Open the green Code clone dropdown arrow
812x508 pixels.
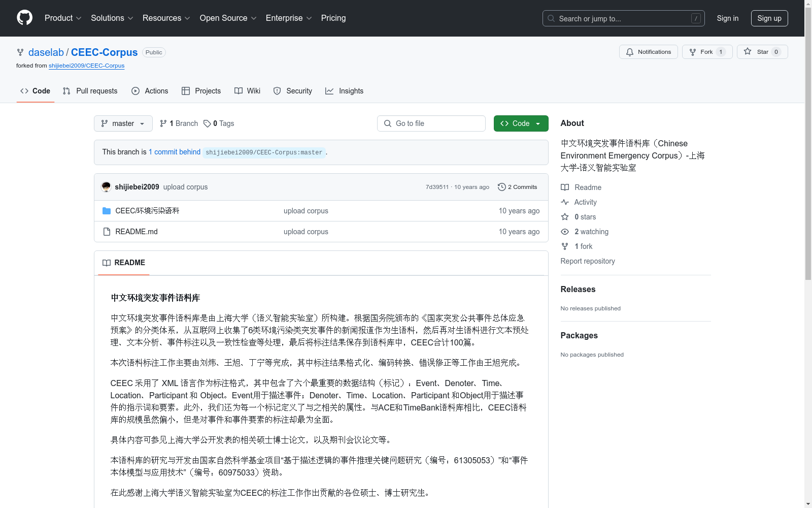pos(538,123)
